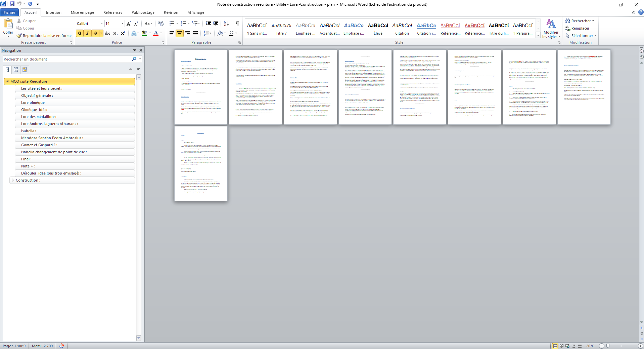Click the Coller paste icon

tap(8, 24)
